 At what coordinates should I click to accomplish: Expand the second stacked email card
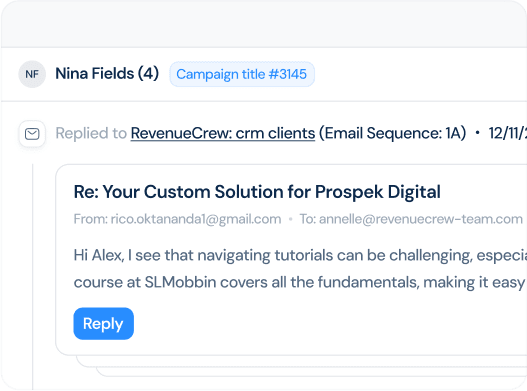pos(301,361)
